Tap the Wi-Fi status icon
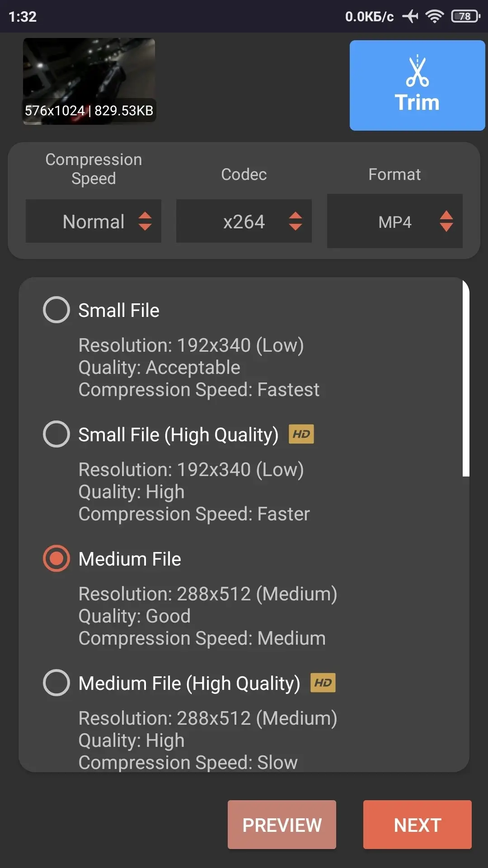 pos(434,17)
